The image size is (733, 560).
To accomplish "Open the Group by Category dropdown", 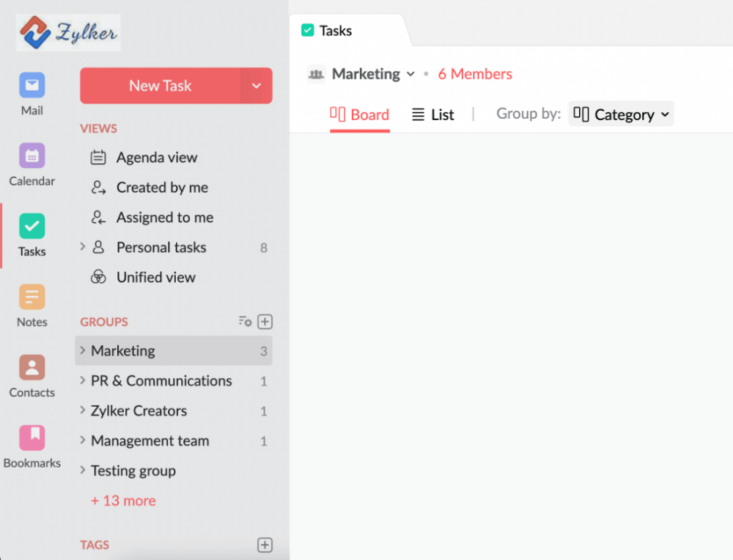I will [x=621, y=114].
